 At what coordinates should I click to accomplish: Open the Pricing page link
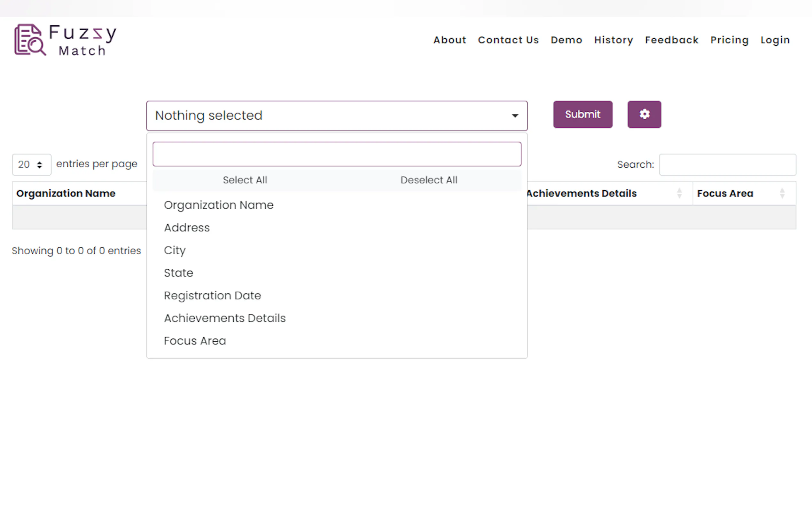[x=729, y=40]
